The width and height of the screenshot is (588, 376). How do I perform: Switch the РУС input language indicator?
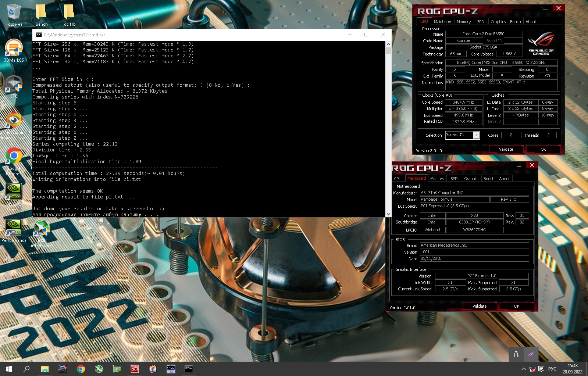(x=552, y=369)
